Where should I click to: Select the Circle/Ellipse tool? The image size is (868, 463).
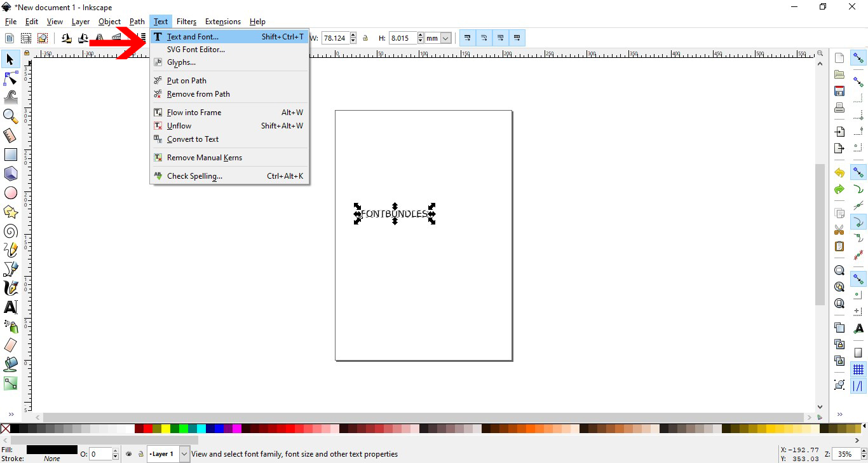point(10,193)
